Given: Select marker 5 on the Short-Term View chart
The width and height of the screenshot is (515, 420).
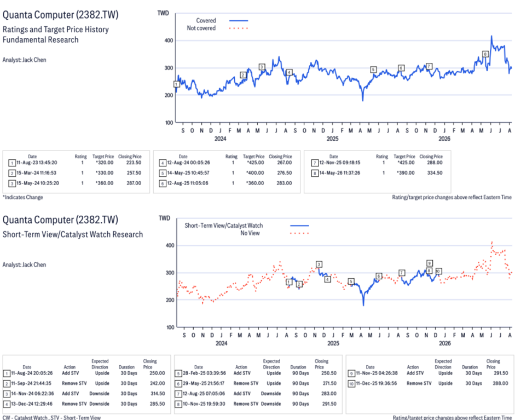Looking at the screenshot, I should click(x=351, y=281).
